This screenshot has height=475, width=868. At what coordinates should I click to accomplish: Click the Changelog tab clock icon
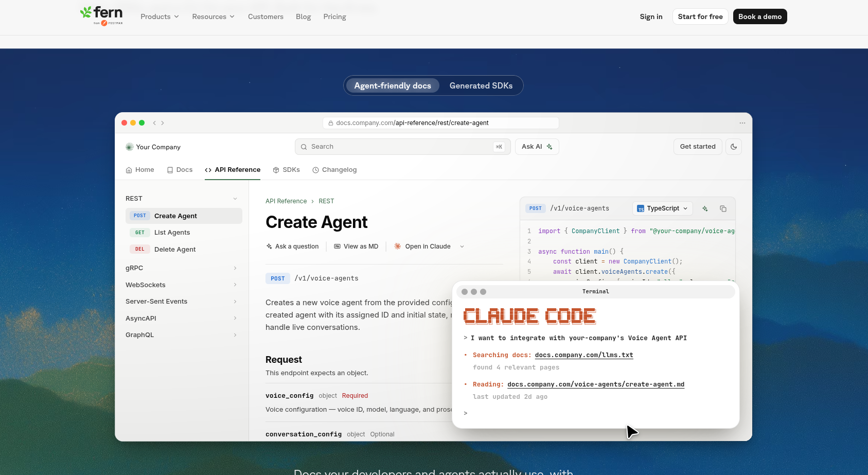315,170
